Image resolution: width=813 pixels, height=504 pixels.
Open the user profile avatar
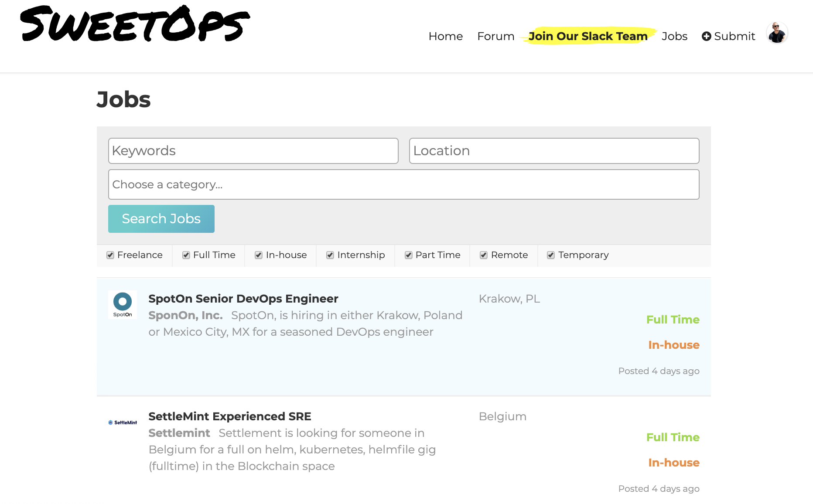(x=777, y=33)
